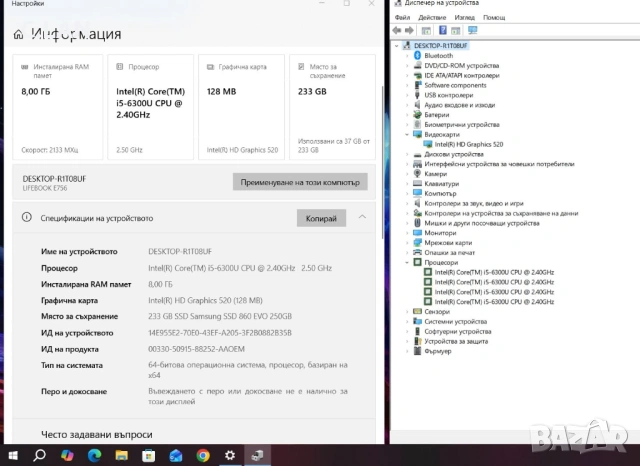Open Copilot from the taskbar
The height and width of the screenshot is (466, 640).
(67, 455)
